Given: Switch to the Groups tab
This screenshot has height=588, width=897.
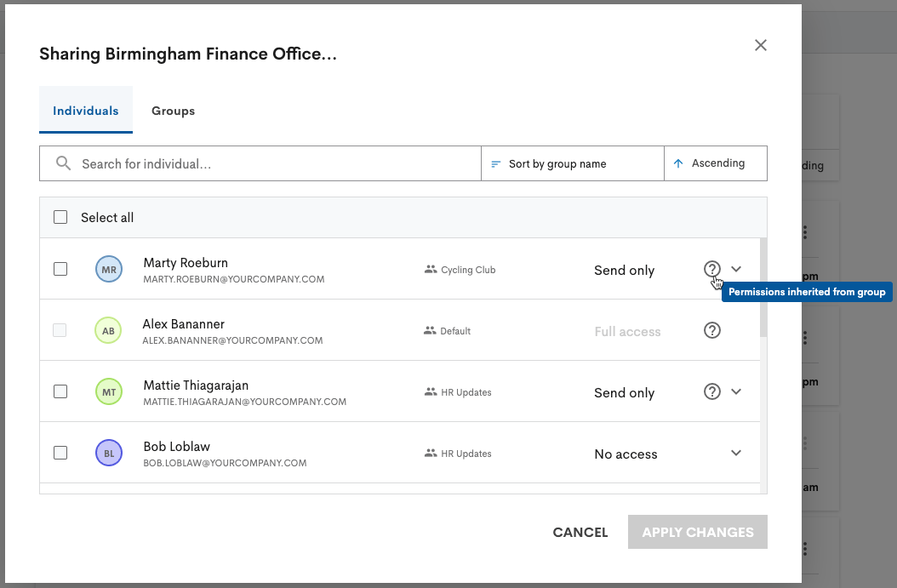Looking at the screenshot, I should [173, 111].
